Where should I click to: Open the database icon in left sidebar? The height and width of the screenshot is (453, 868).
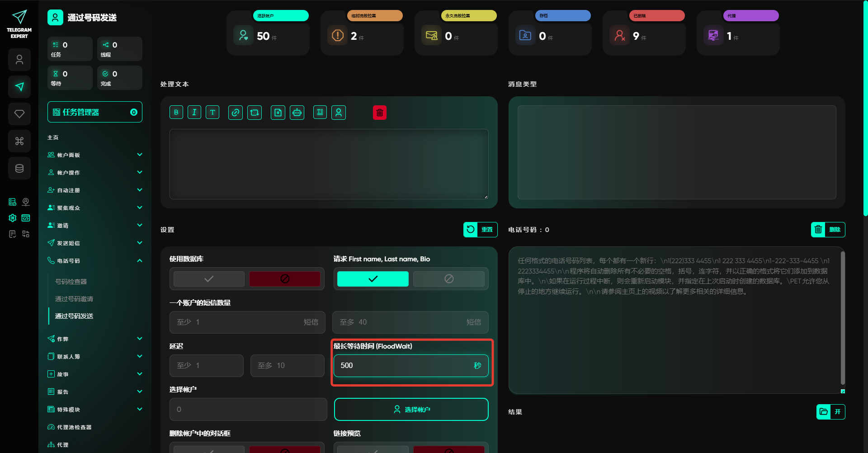coord(19,168)
